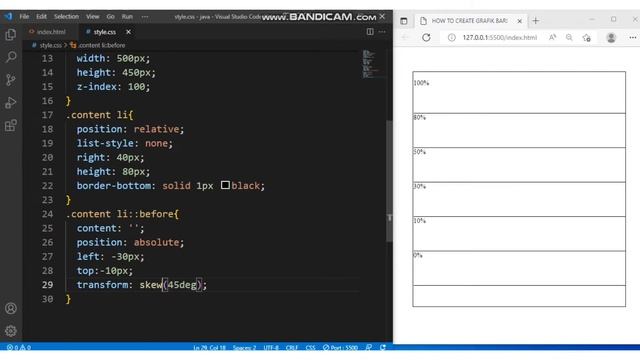
Task: Click the 10% label in chart
Action: (420, 220)
